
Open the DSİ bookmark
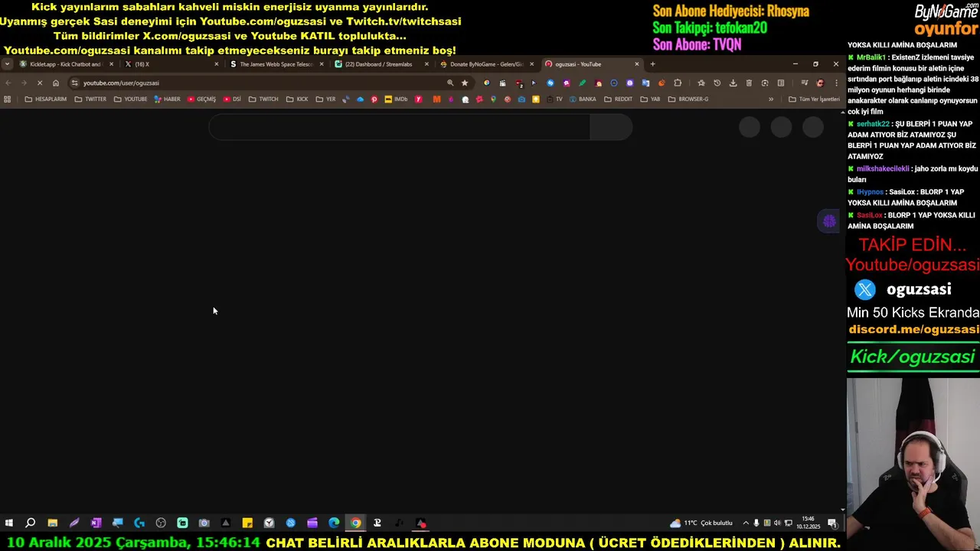coord(232,99)
